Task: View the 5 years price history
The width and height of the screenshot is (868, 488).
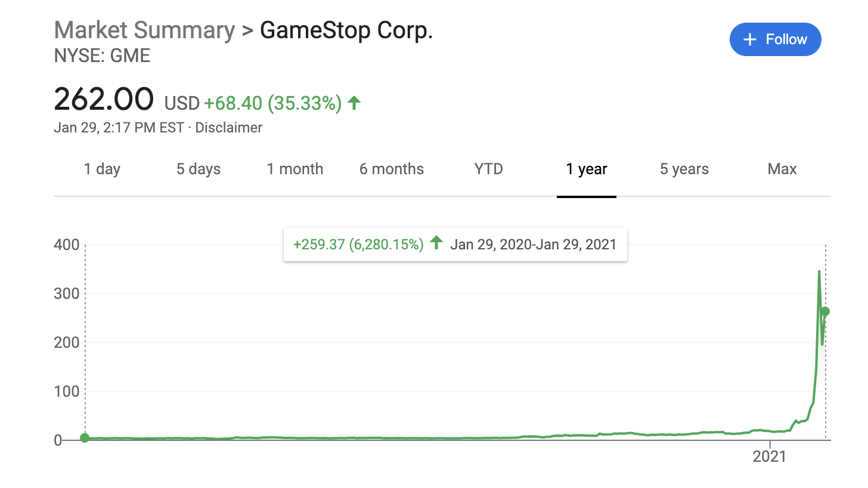Action: pyautogui.click(x=684, y=169)
